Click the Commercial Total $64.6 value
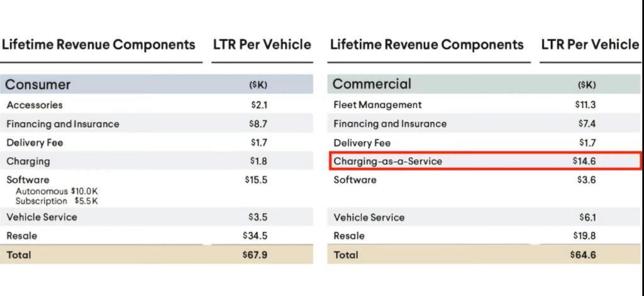Screen dimensions: 644x296 [583, 255]
